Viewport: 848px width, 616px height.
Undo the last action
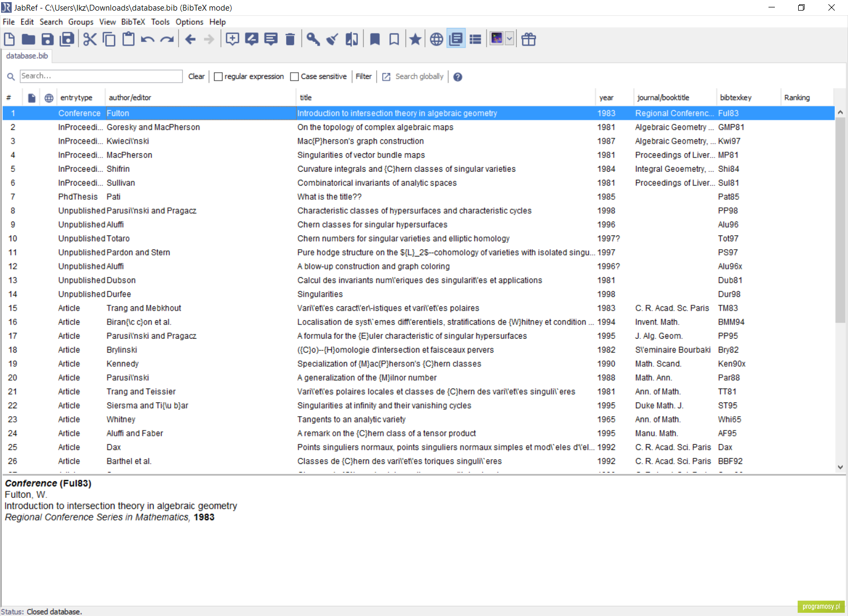tap(148, 39)
